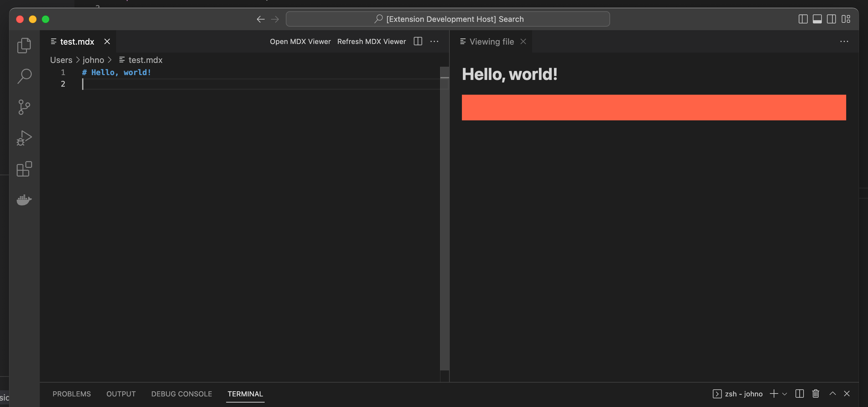Toggle the secondary side bar layout button

coord(831,19)
